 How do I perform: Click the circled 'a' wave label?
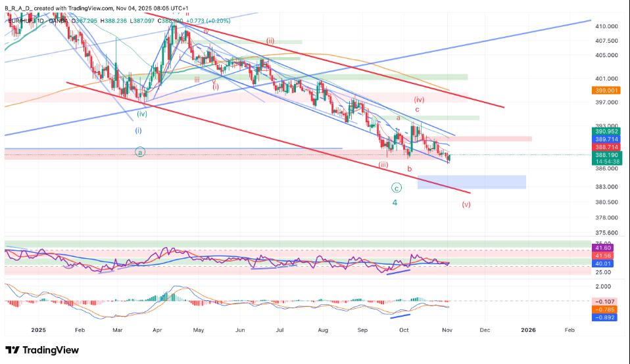139,152
